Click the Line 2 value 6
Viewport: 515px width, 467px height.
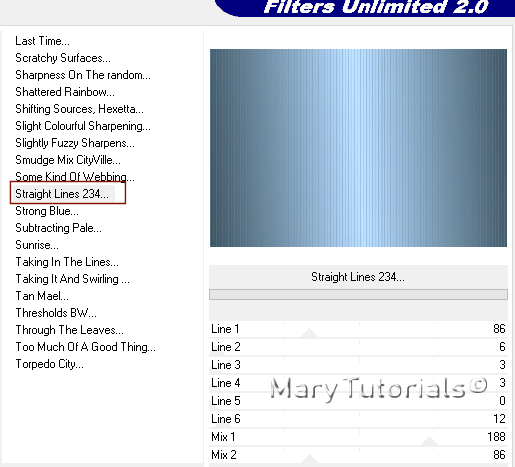502,347
